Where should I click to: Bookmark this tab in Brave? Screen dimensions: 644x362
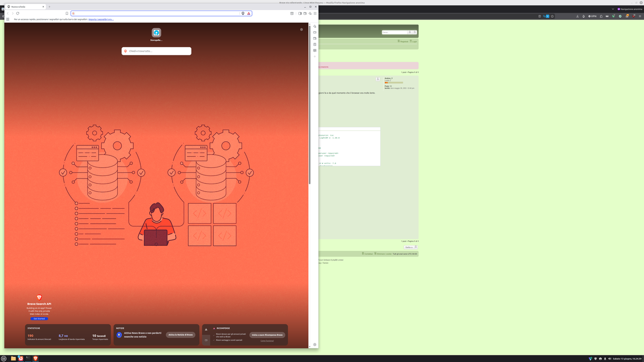tap(67, 14)
